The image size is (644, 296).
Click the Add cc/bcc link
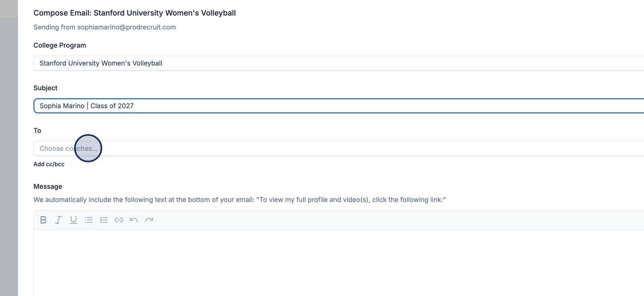click(49, 164)
